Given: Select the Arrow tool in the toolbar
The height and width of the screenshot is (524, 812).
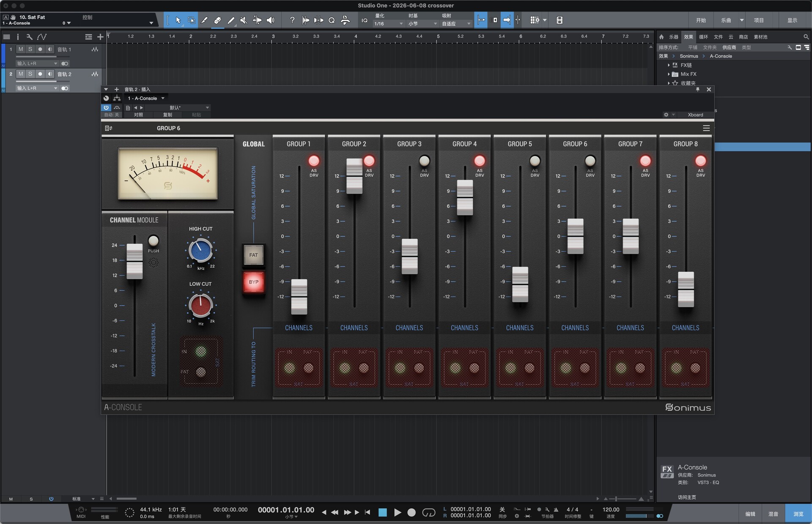Looking at the screenshot, I should [x=178, y=20].
